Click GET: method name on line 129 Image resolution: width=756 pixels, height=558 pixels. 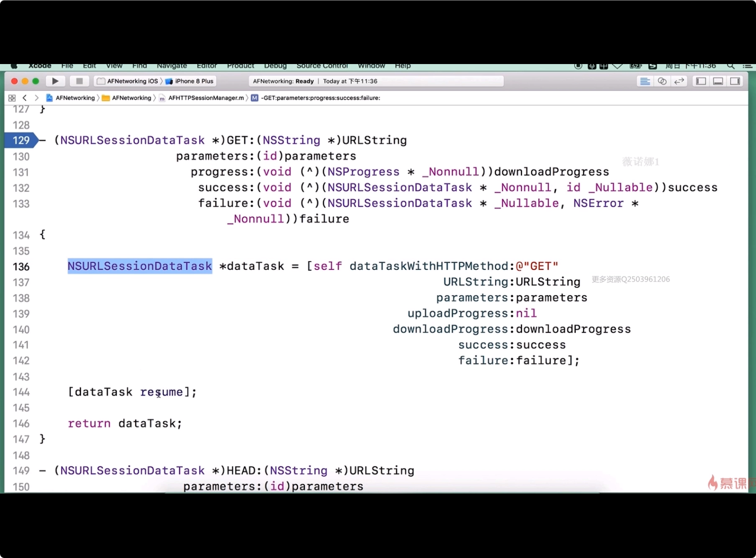point(241,140)
